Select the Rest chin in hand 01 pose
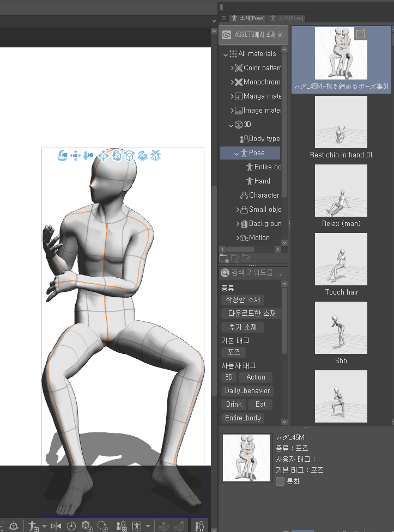Screen dimensions: 394x532 pos(341,122)
